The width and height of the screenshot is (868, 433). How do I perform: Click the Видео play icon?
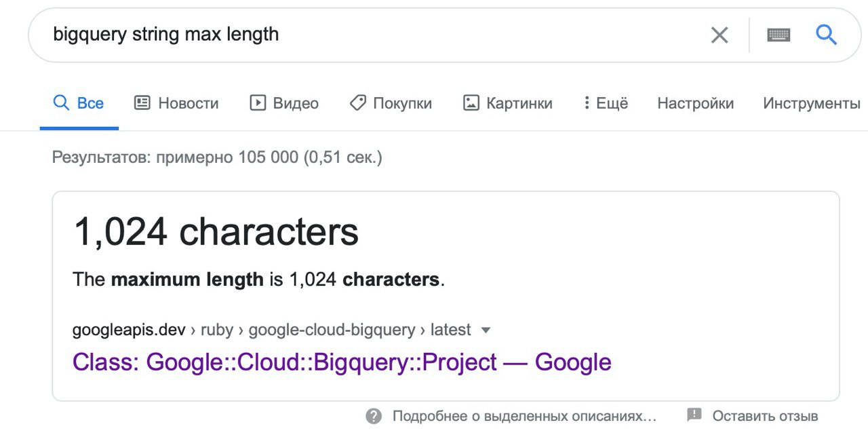click(258, 103)
